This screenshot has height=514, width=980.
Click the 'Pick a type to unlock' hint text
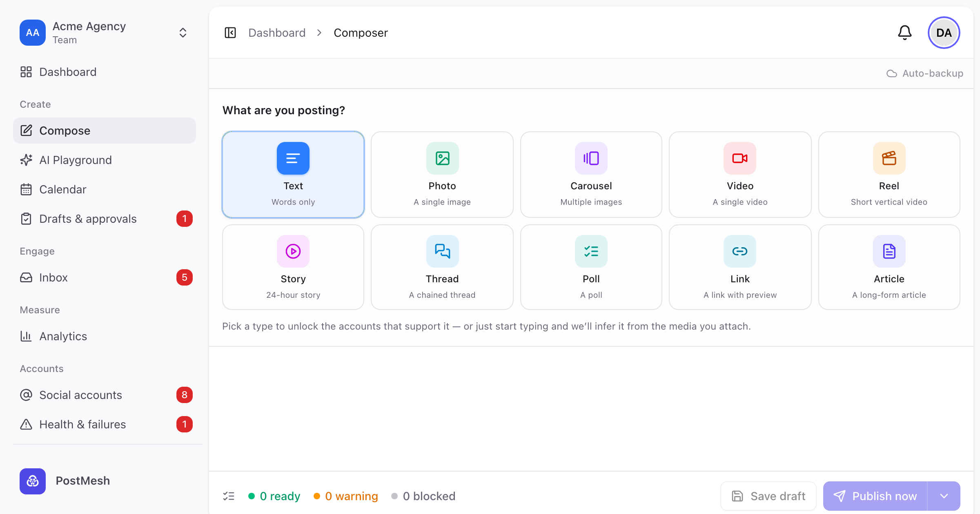pyautogui.click(x=486, y=326)
